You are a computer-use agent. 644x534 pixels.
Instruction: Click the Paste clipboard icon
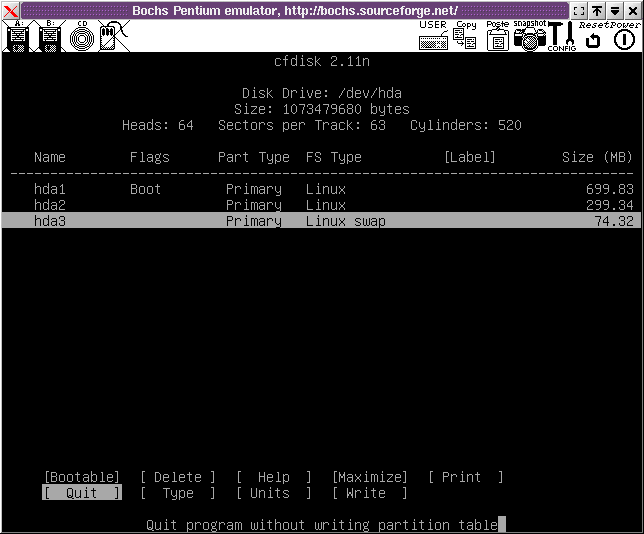497,38
